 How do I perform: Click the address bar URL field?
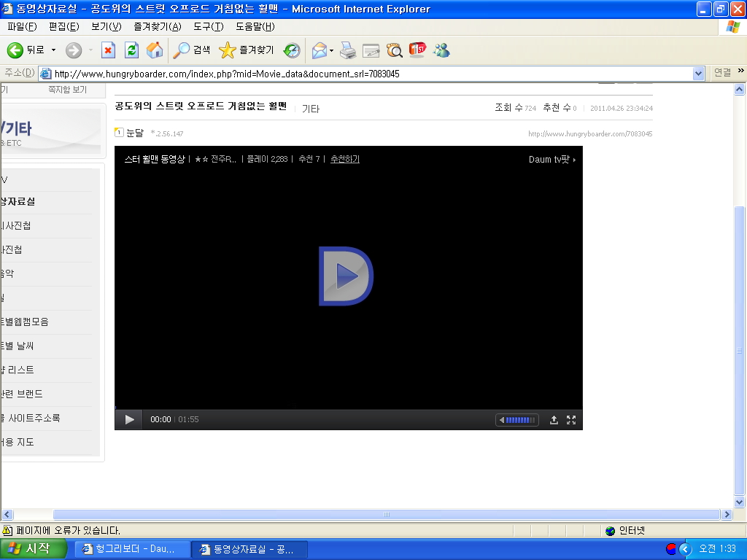367,74
